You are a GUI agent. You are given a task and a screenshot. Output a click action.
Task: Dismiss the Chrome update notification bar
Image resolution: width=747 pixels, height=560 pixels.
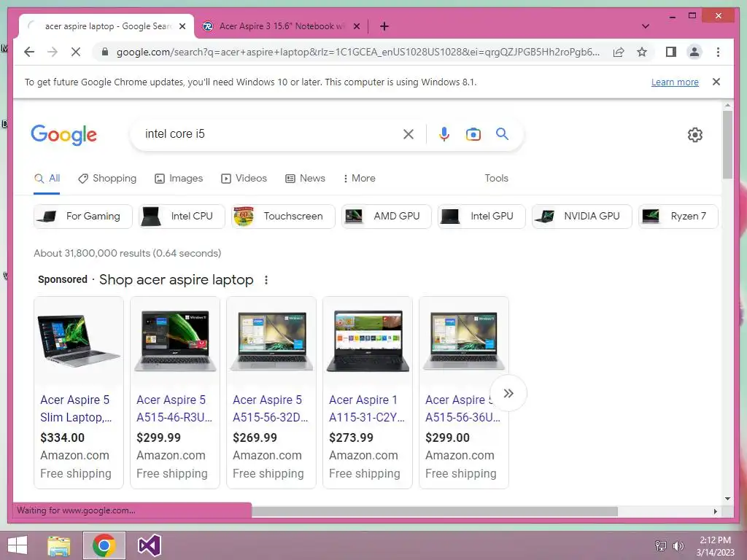[716, 82]
